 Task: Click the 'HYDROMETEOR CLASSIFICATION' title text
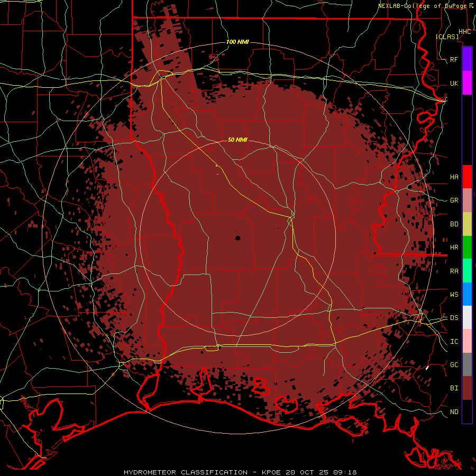coord(186,472)
